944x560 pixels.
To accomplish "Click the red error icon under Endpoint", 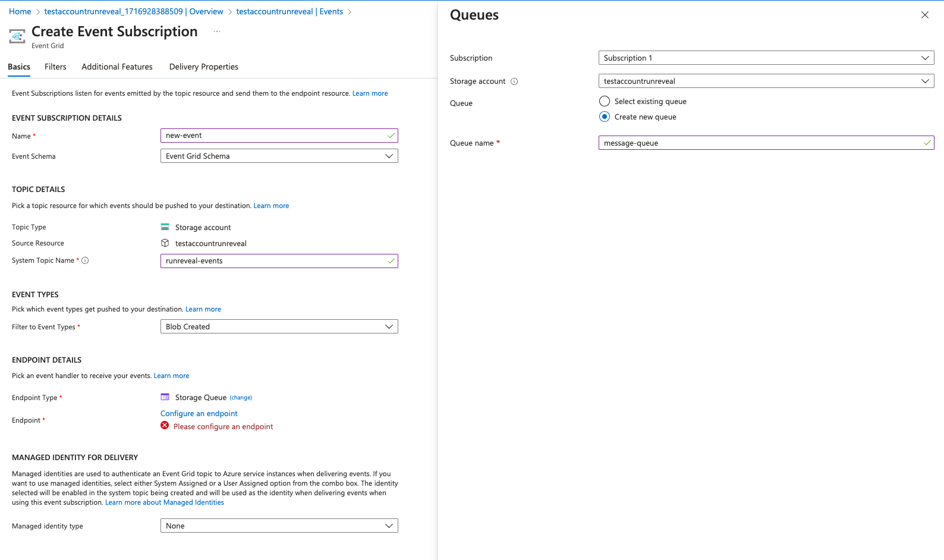I will pos(165,426).
